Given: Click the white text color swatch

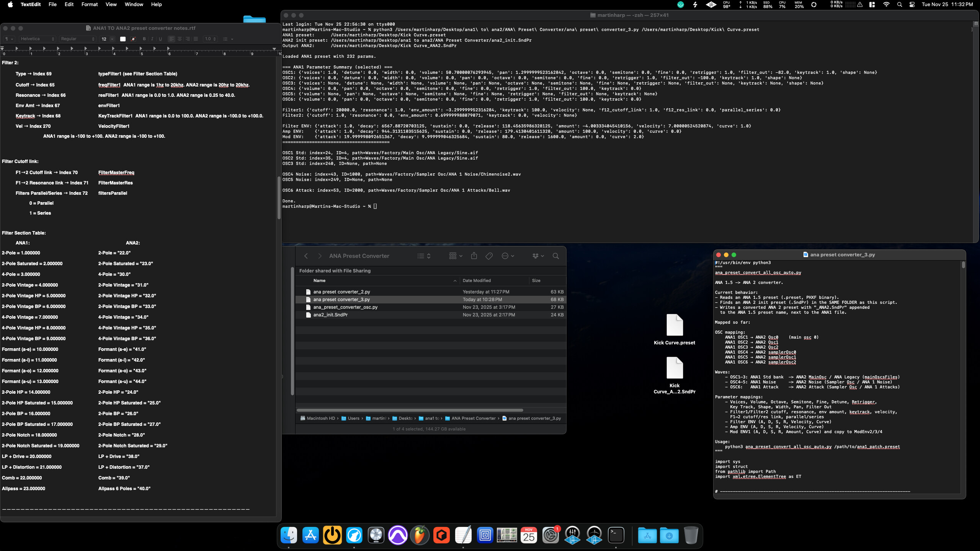Looking at the screenshot, I should [123, 39].
